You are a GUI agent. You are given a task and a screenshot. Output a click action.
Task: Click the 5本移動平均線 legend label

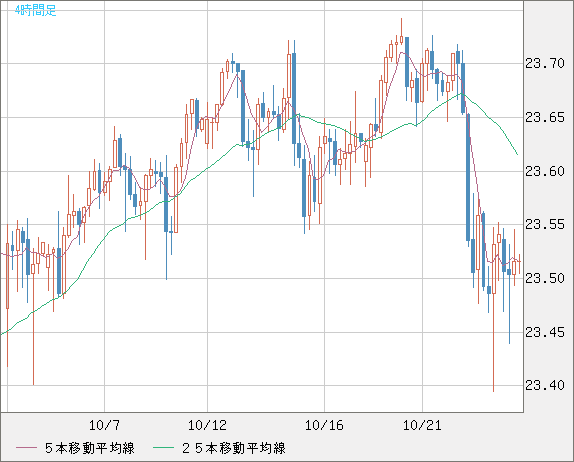[90, 448]
